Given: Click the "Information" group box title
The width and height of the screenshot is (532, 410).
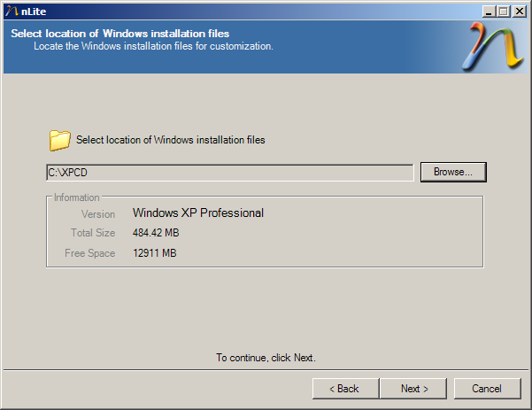Looking at the screenshot, I should click(77, 197).
